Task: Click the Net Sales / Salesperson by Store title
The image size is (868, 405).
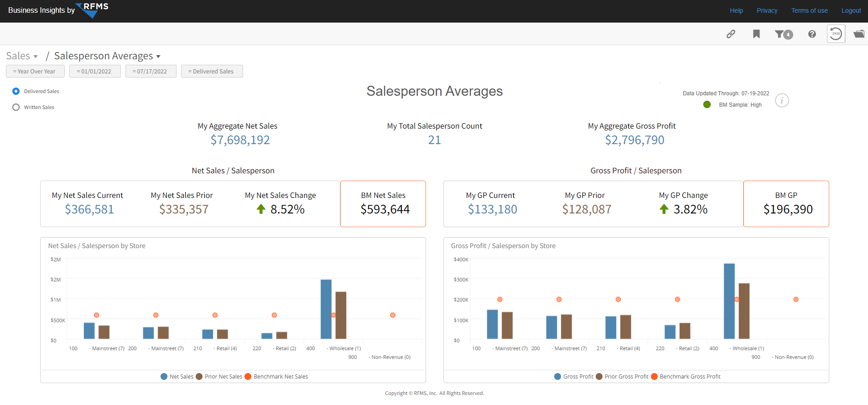Action: (97, 246)
